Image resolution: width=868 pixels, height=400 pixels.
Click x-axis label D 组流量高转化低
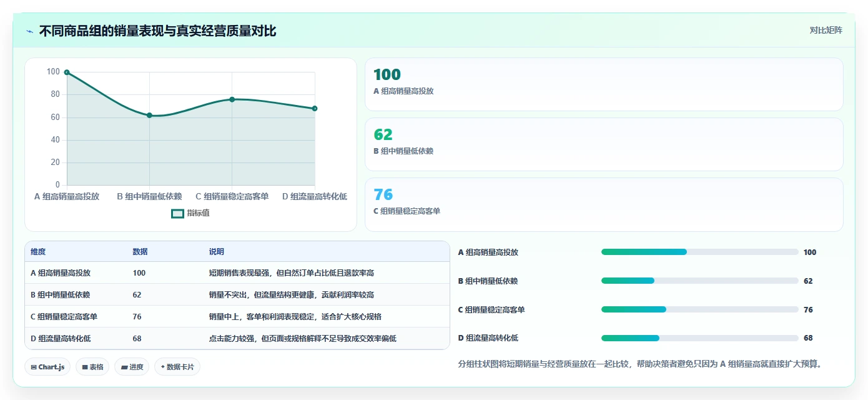[315, 196]
